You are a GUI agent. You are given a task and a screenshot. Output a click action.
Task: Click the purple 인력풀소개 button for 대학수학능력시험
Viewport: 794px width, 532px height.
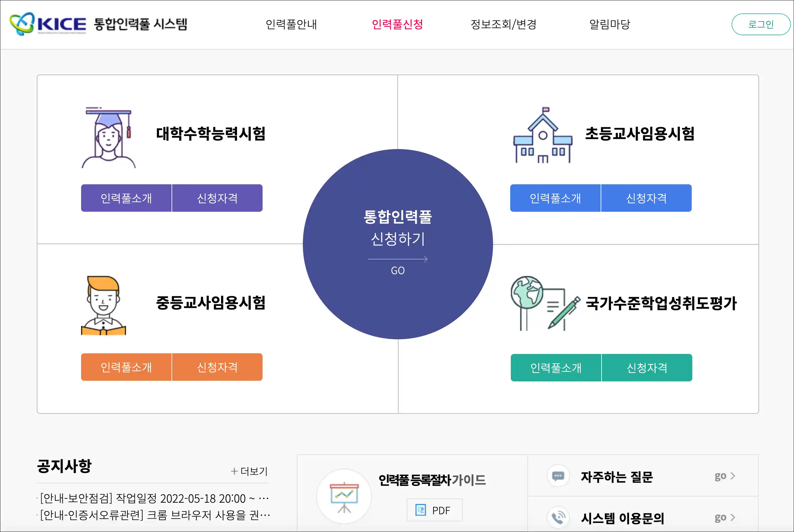[126, 198]
